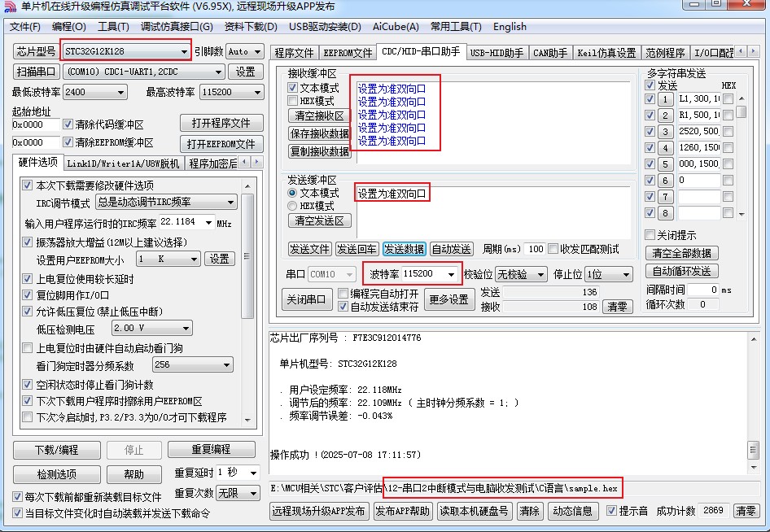This screenshot has height=532, width=770.
Task: Open the 文件(F) menu
Action: [x=25, y=27]
